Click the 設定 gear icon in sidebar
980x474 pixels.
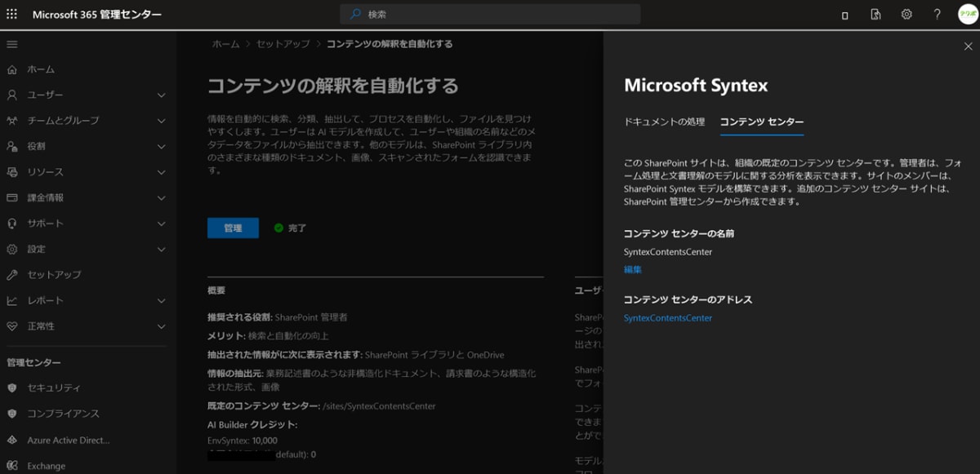pyautogui.click(x=11, y=249)
